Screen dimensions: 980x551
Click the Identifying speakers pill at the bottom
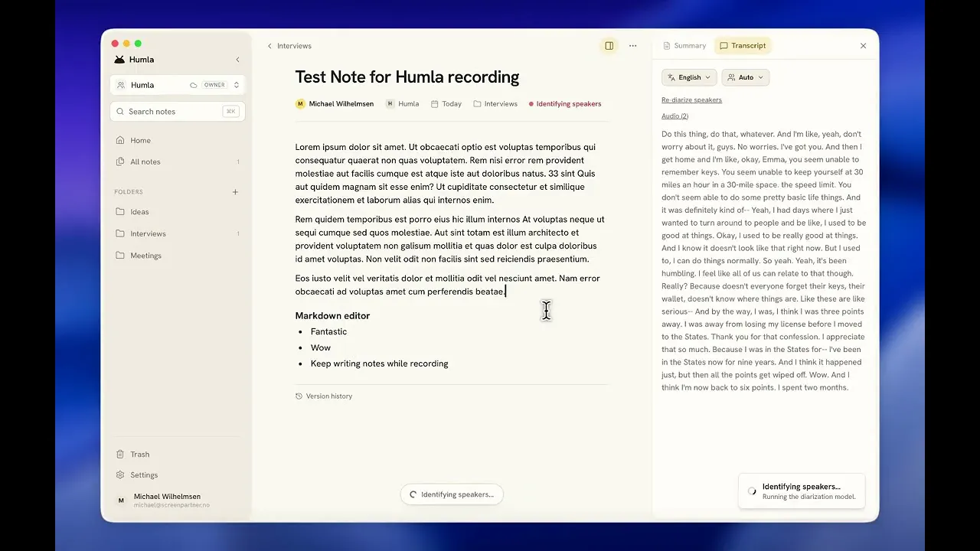452,494
